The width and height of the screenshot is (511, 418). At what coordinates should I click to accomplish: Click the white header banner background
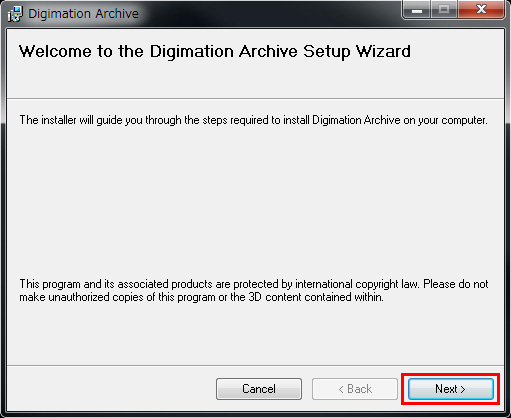point(255,80)
